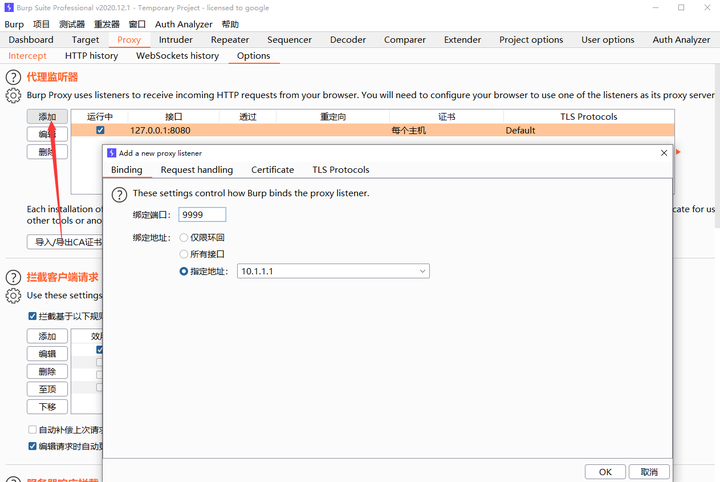Toggle first enabled checkbox in intercept rules table
The width and height of the screenshot is (720, 482).
[99, 350]
